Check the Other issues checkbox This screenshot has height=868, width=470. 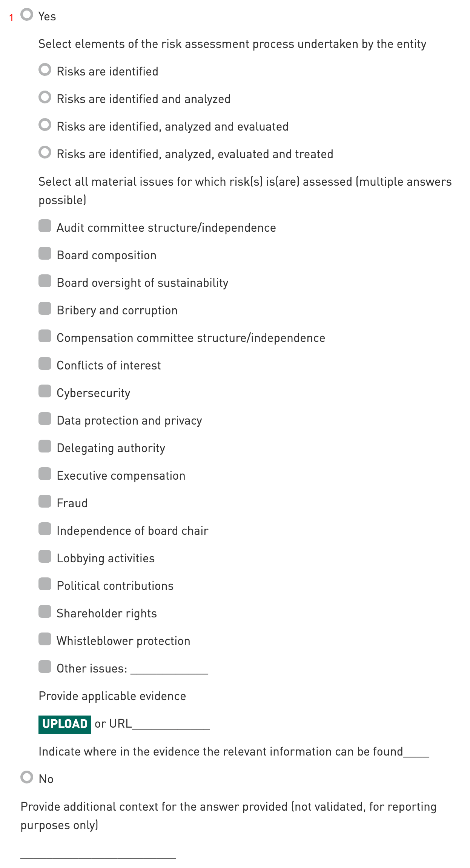pos(45,667)
